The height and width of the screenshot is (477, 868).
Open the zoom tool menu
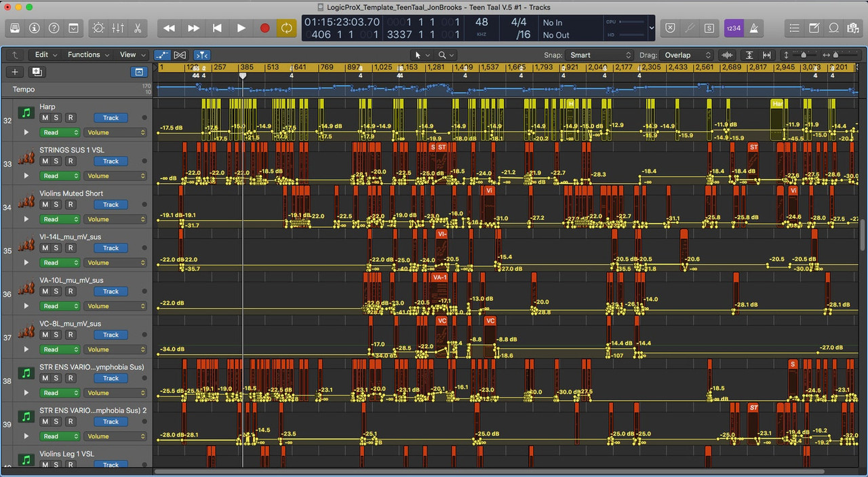click(x=446, y=55)
